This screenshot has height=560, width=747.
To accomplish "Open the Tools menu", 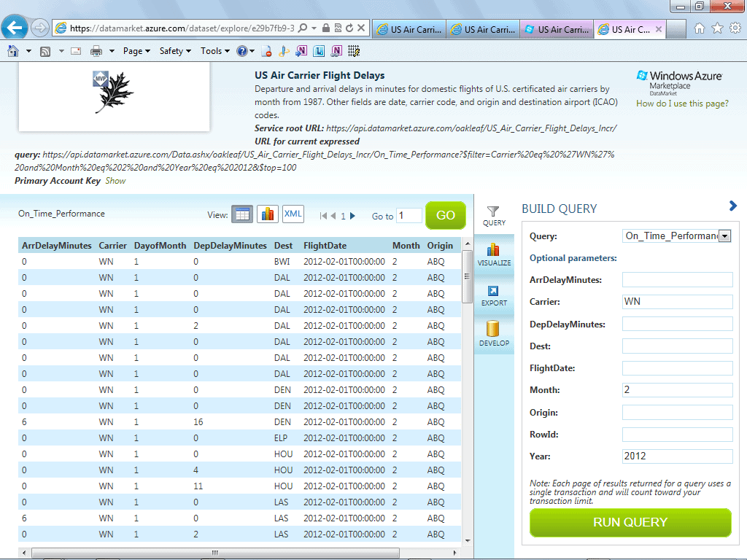I will [215, 51].
